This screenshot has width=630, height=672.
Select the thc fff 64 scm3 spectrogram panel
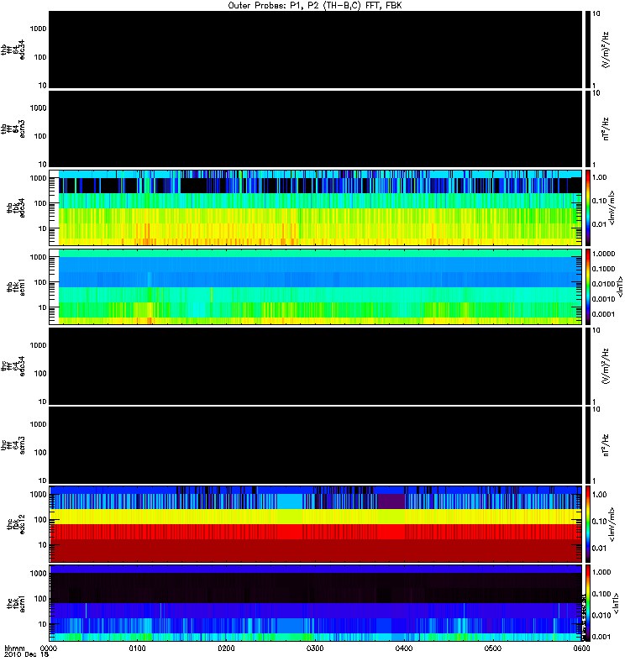click(315, 445)
